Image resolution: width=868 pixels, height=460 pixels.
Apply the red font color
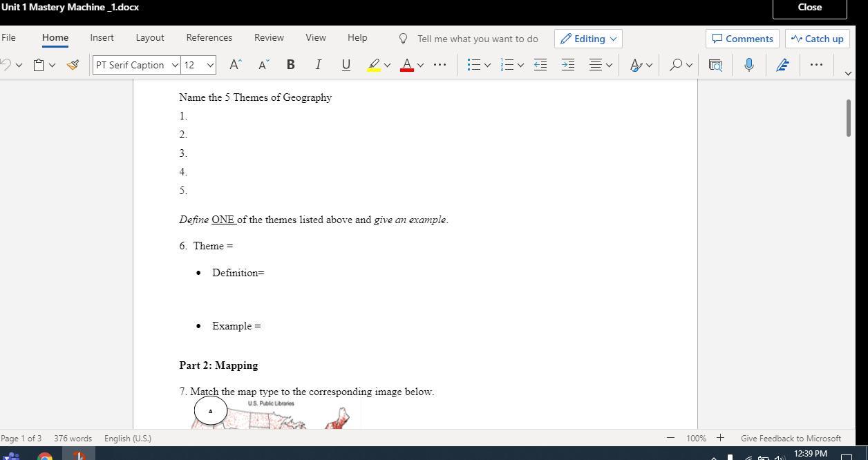click(x=407, y=65)
